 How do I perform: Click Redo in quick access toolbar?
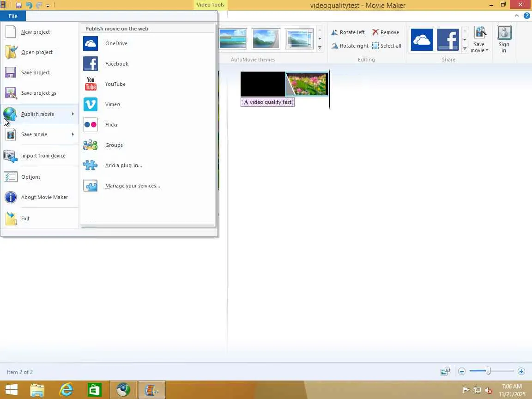click(x=39, y=5)
